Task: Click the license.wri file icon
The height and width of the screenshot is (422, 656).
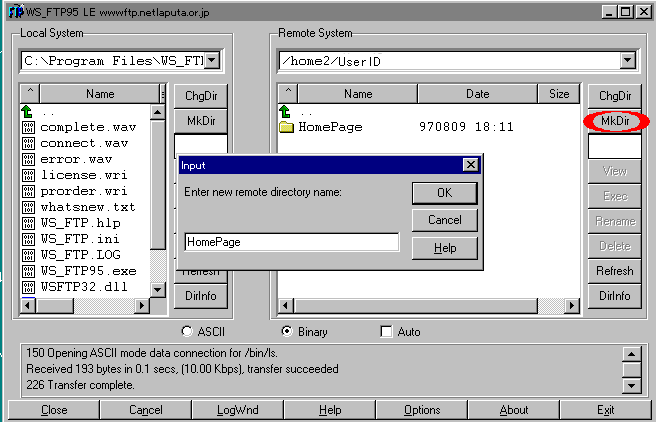Action: coord(28,175)
